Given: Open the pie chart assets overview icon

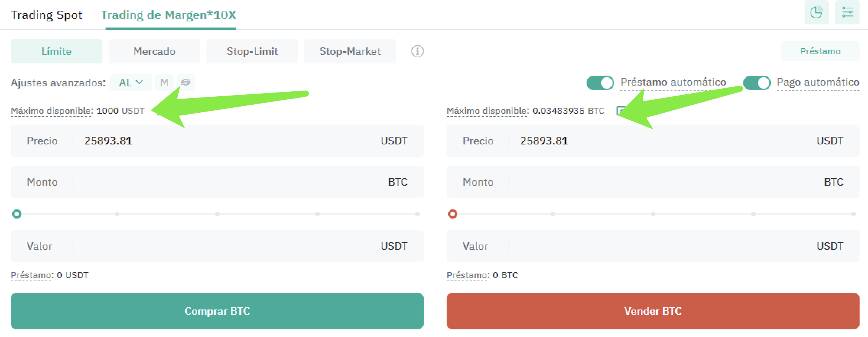Looking at the screenshot, I should click(x=816, y=13).
